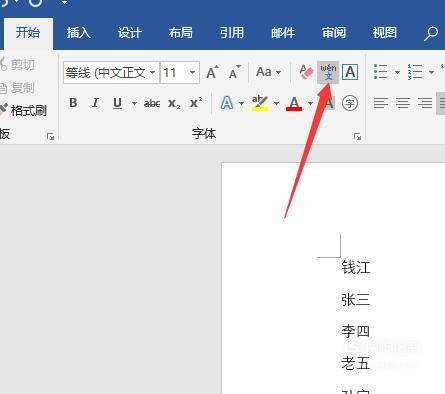Screen dimensions: 445x394
Task: Expand the font name dropdown arrow
Action: [153, 72]
